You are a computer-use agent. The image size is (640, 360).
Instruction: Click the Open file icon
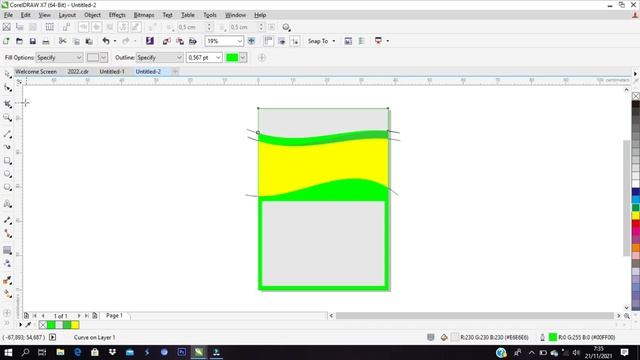click(x=19, y=41)
